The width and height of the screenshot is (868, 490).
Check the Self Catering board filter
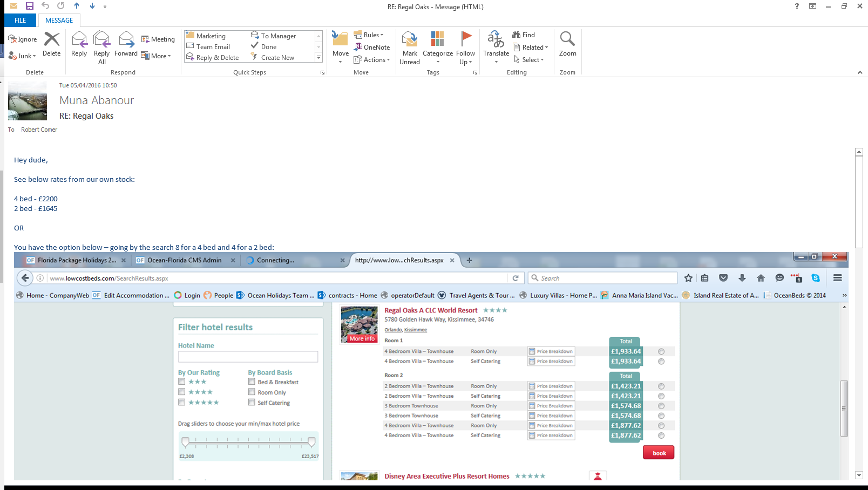[x=252, y=402]
